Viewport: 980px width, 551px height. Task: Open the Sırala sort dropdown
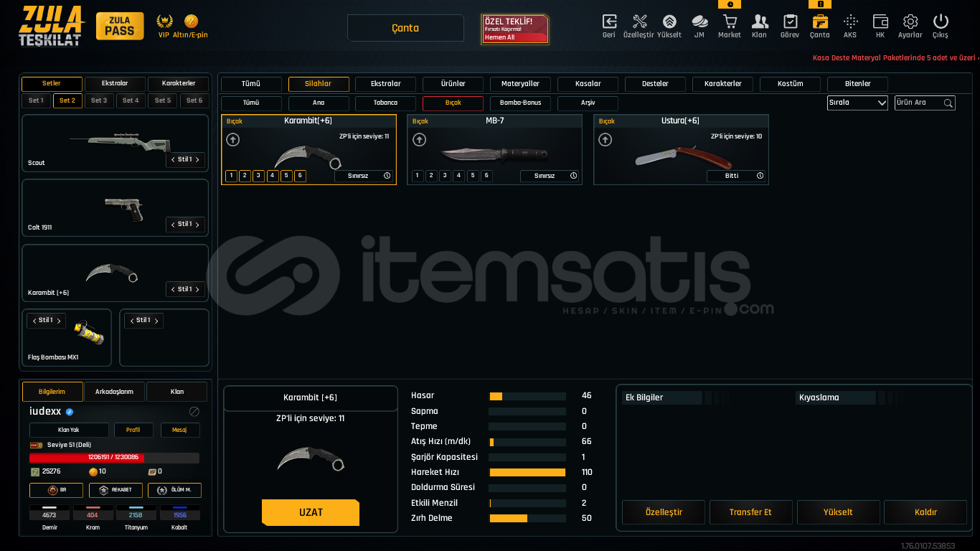pos(857,103)
